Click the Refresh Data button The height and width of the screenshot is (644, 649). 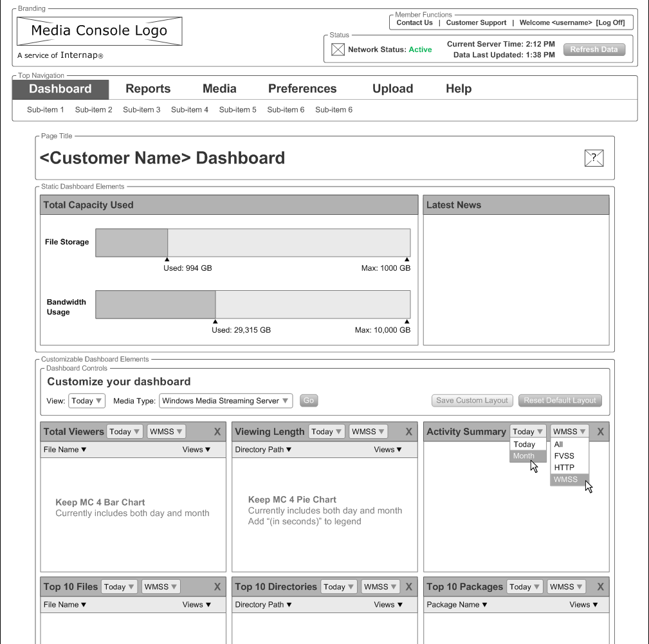coord(593,49)
